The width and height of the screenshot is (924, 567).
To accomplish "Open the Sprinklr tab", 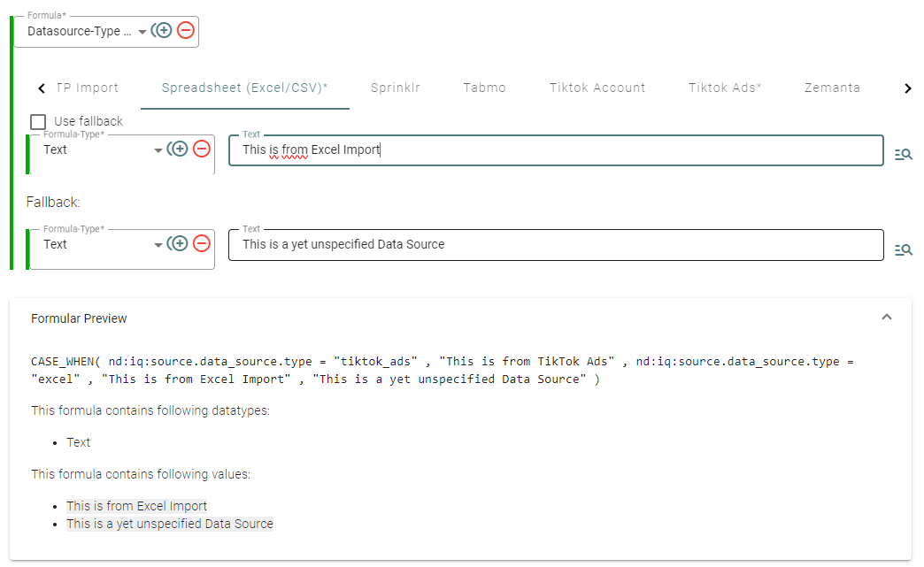I will point(396,88).
